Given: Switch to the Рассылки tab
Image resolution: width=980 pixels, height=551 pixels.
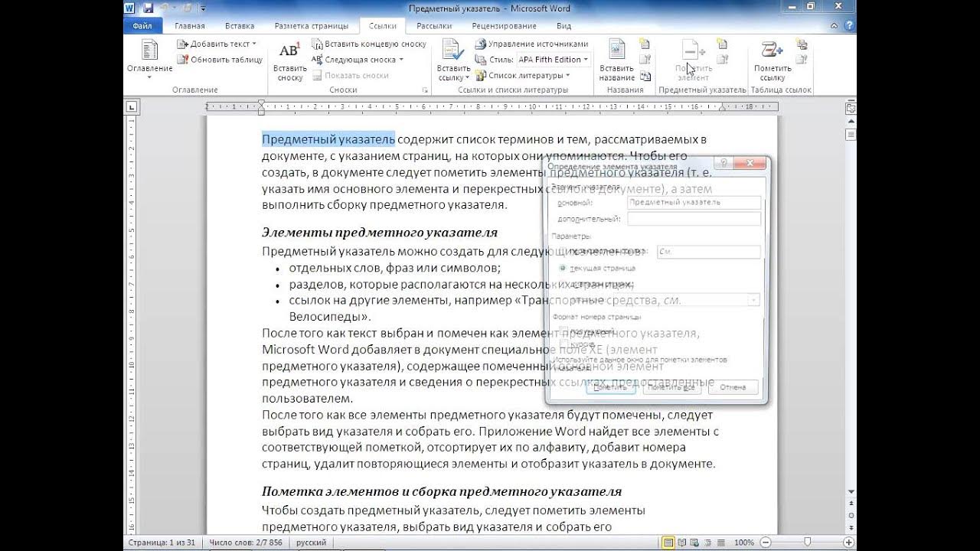Looking at the screenshot, I should pos(434,25).
